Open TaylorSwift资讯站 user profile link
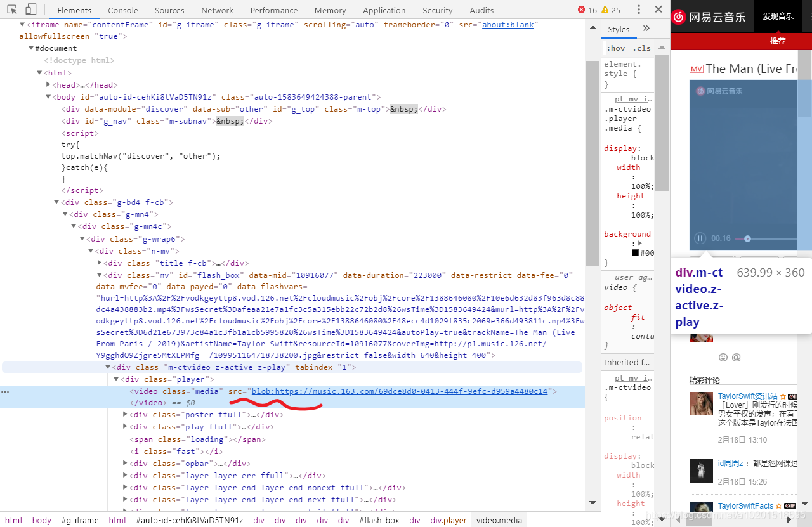The width and height of the screenshot is (812, 527). [748, 396]
